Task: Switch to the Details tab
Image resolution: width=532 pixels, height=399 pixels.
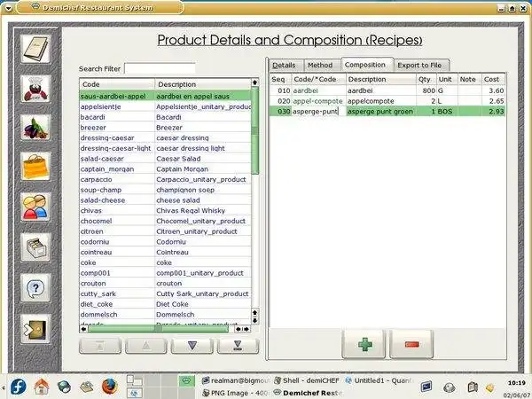Action: [x=284, y=65]
